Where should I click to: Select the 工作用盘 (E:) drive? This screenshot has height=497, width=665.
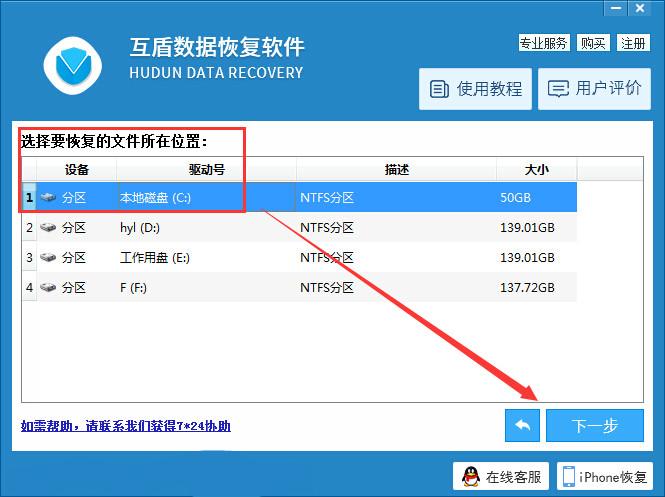tap(155, 257)
